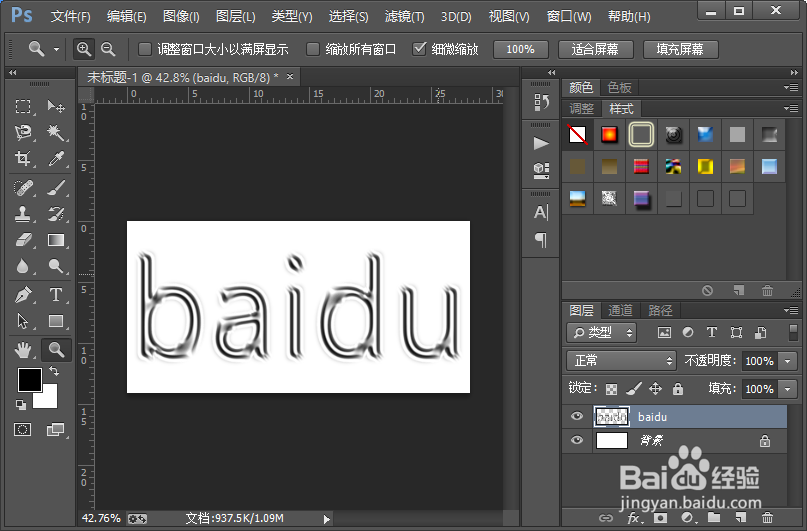Select the Zoom tool in toolbox
The image size is (807, 531).
pos(56,350)
